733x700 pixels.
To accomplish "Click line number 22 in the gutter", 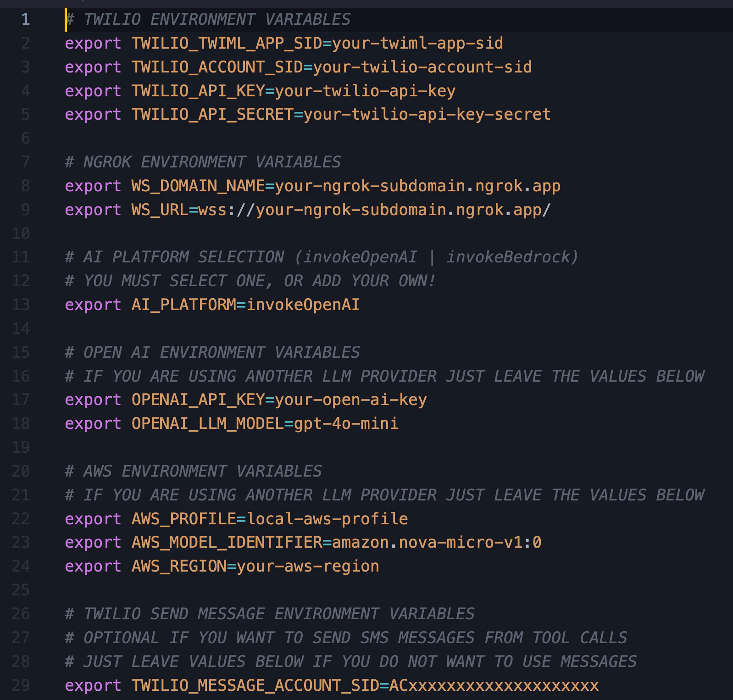I will pyautogui.click(x=21, y=519).
